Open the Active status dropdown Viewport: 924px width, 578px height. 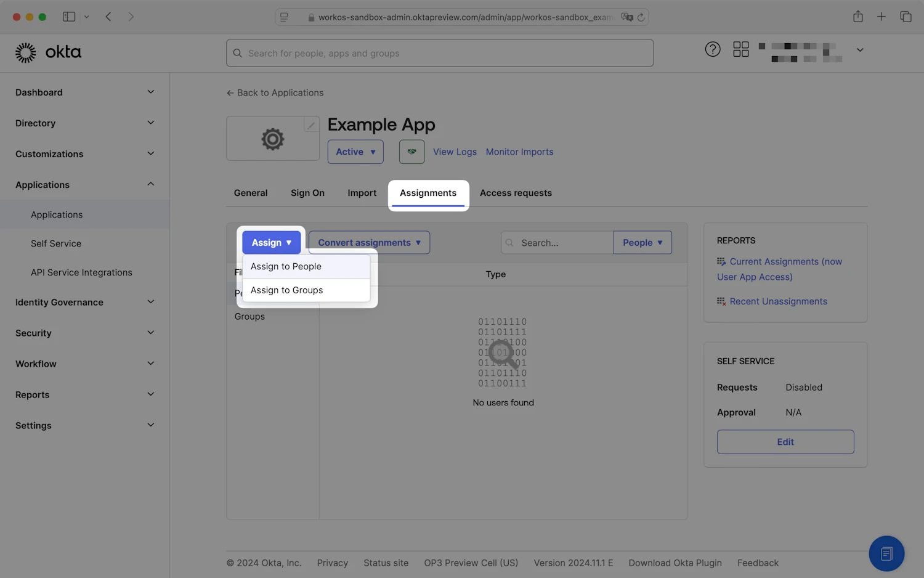[x=355, y=152]
